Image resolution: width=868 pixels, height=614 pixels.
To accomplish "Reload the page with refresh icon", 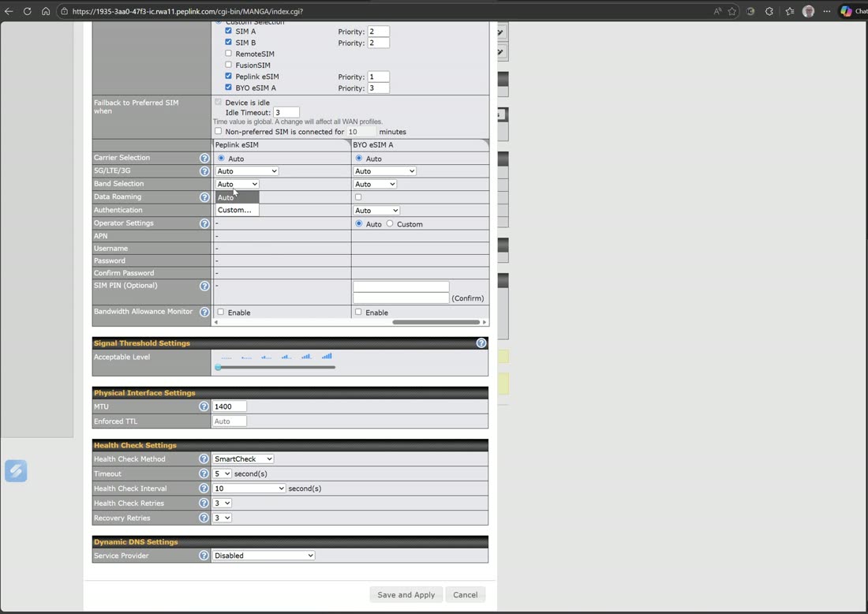I will pos(27,11).
